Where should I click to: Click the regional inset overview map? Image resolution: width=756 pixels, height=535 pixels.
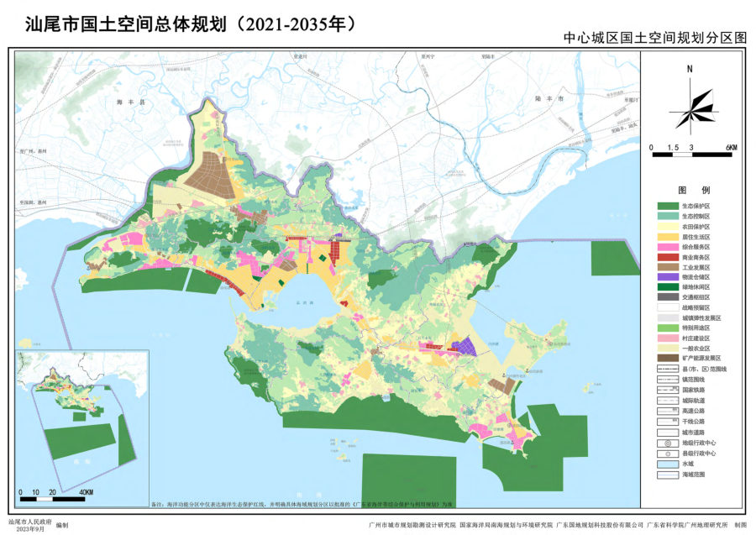point(83,428)
